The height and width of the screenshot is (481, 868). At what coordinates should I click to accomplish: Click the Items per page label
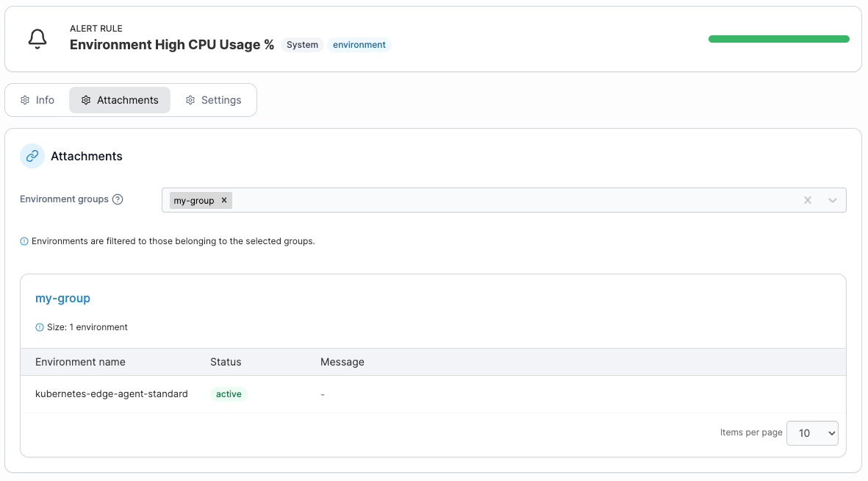click(x=751, y=432)
